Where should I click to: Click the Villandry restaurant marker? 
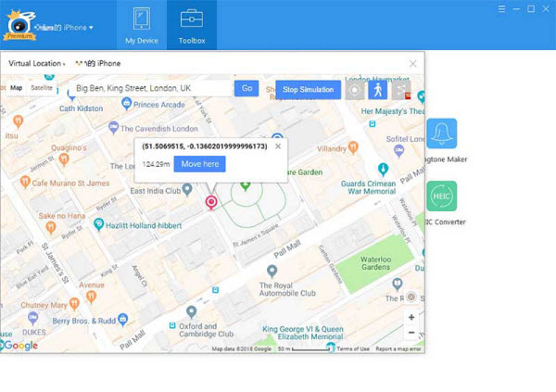pyautogui.click(x=353, y=147)
